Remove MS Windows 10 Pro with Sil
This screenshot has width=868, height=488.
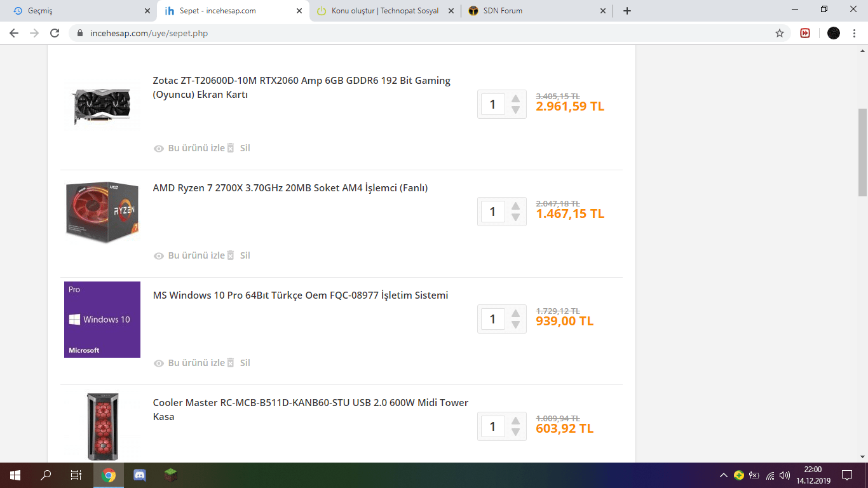coord(239,363)
